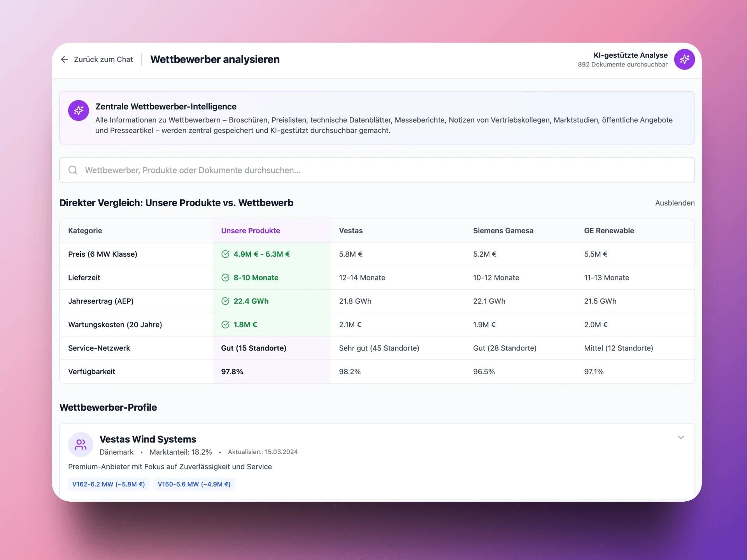Click the checkmark next to 22.4 GWh
The height and width of the screenshot is (560, 747).
225,301
